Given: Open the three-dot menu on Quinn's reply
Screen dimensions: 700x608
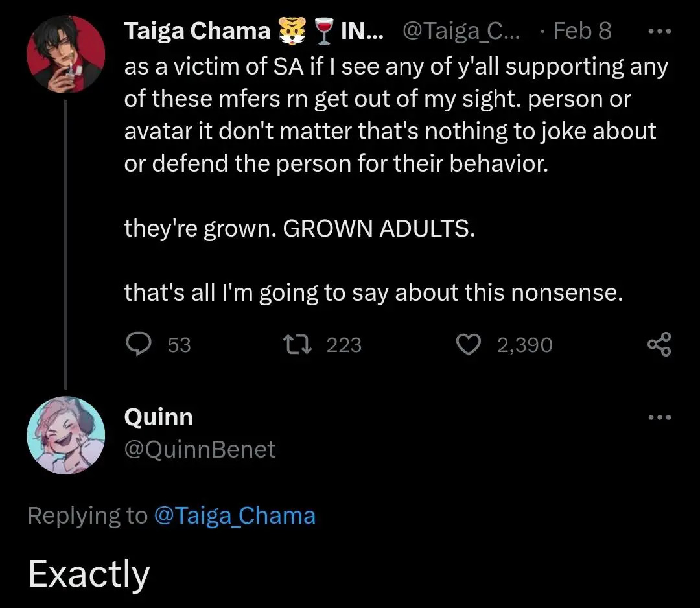Looking at the screenshot, I should click(659, 417).
